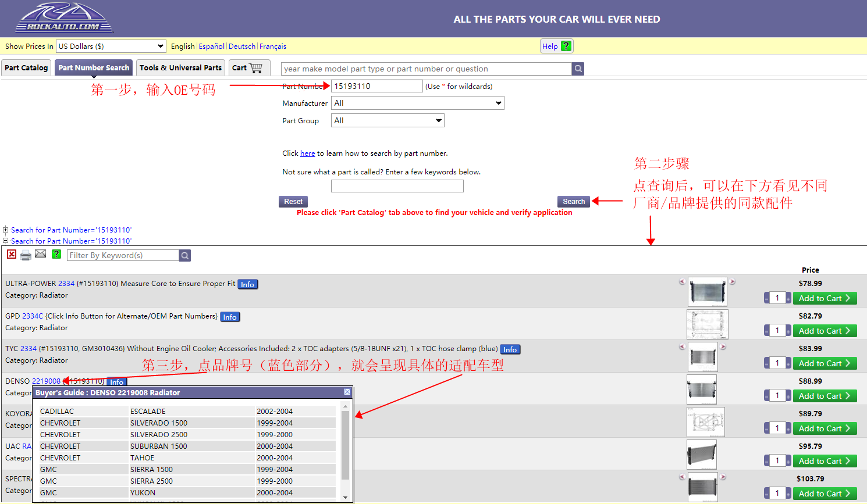This screenshot has width=867, height=504.
Task: Open $89.79 radiator diagram thumbnail
Action: (706, 422)
